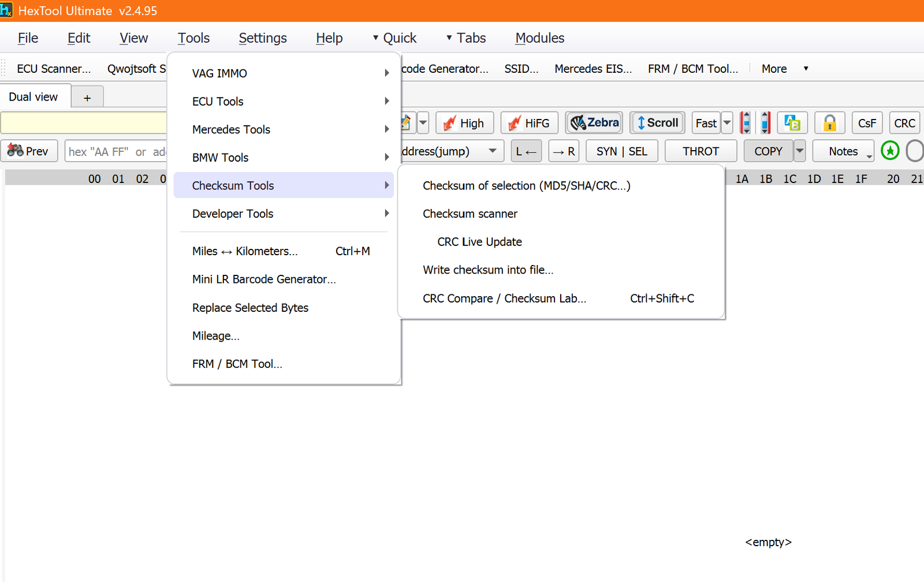This screenshot has height=582, width=924.
Task: Open Miles ↔ Kilometers... converter
Action: point(284,251)
